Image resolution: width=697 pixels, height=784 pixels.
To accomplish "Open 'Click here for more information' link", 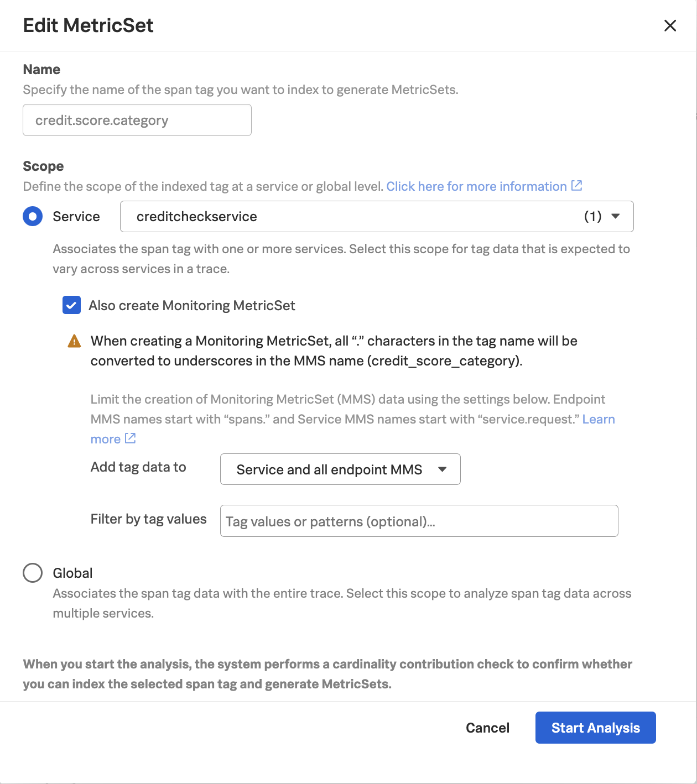I will (x=476, y=186).
